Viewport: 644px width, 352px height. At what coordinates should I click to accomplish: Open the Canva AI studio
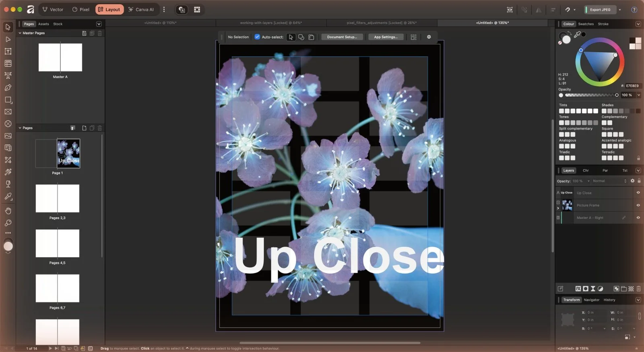141,9
